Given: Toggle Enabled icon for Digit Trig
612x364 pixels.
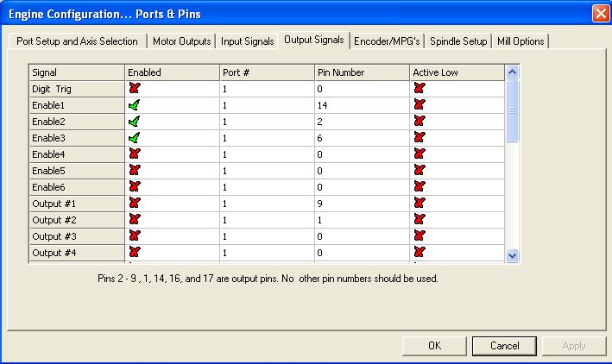Looking at the screenshot, I should pos(134,88).
